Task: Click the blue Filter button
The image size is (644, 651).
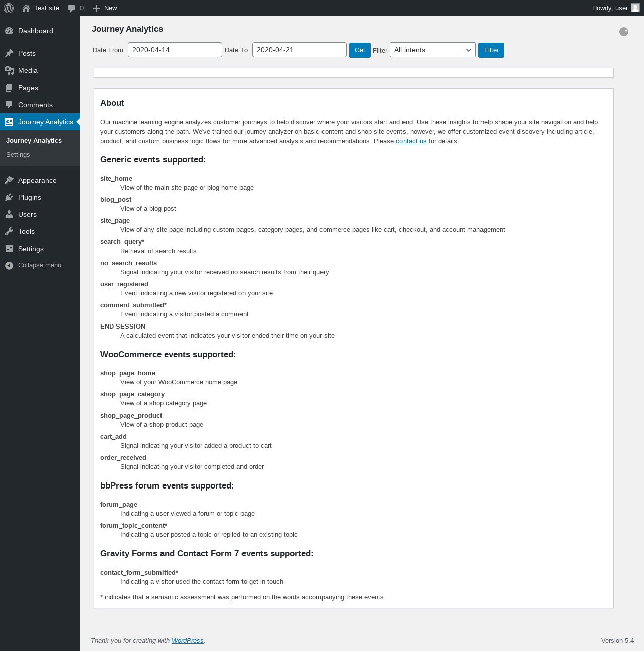Action: [491, 50]
